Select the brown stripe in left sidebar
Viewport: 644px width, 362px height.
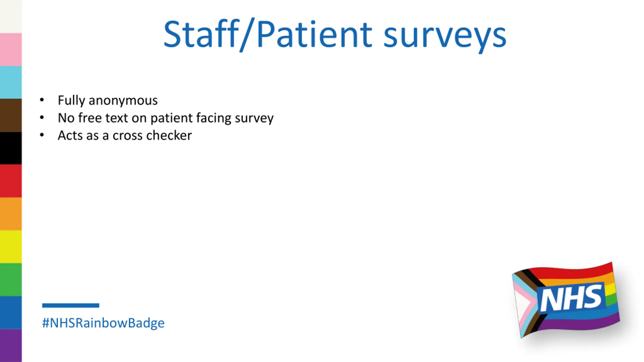[11, 115]
